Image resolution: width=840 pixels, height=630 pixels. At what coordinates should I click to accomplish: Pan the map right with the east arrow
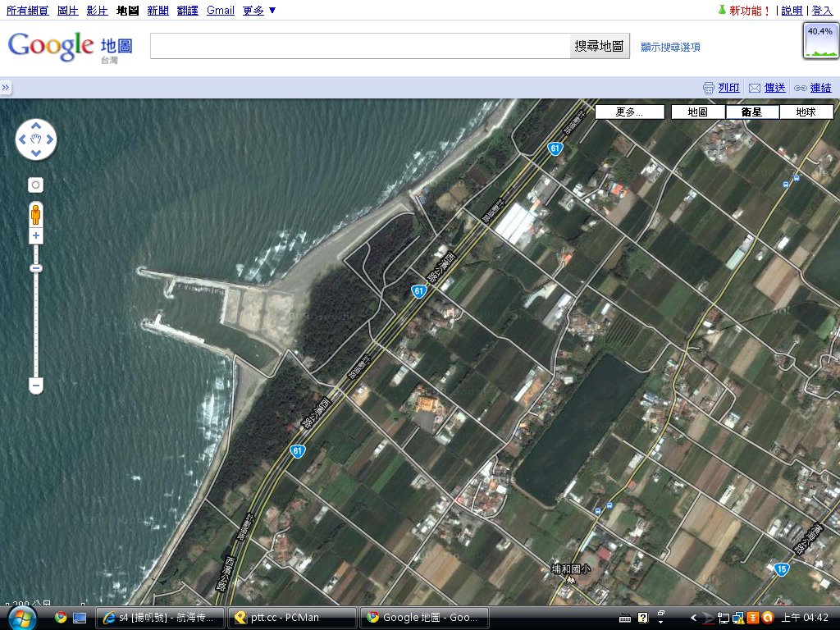click(49, 139)
